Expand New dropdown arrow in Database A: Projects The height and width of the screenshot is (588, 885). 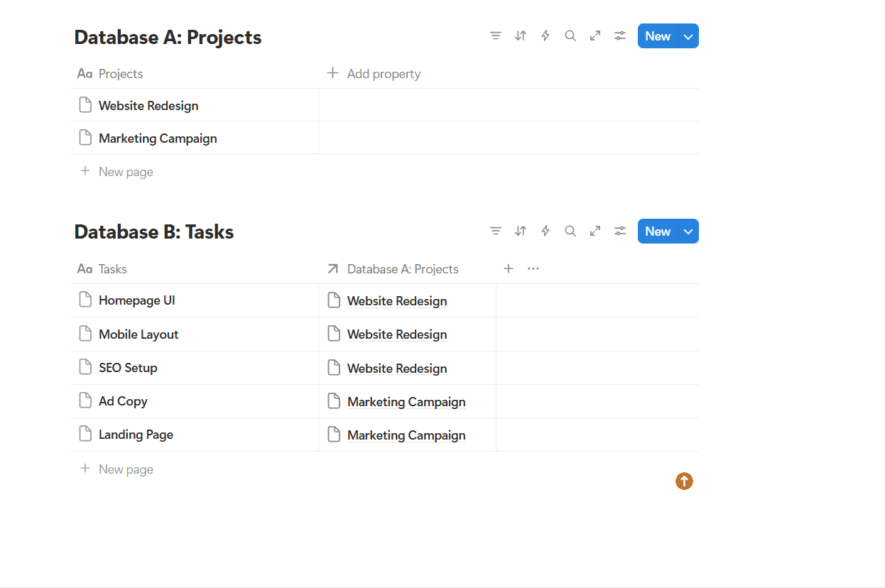(x=688, y=36)
